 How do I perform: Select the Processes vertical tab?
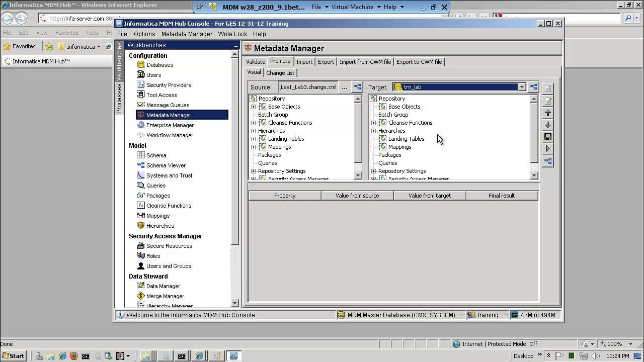click(119, 98)
